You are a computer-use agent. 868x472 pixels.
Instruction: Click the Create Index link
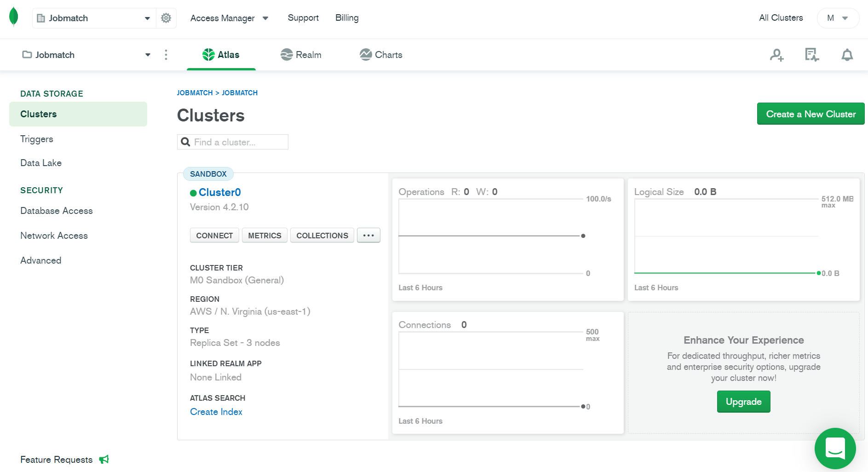216,412
